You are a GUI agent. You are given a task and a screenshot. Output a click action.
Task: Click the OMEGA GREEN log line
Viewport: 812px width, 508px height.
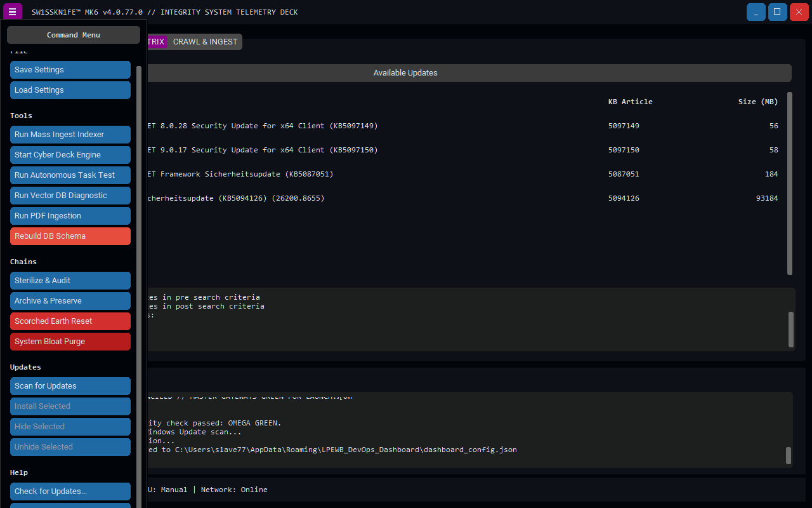214,423
